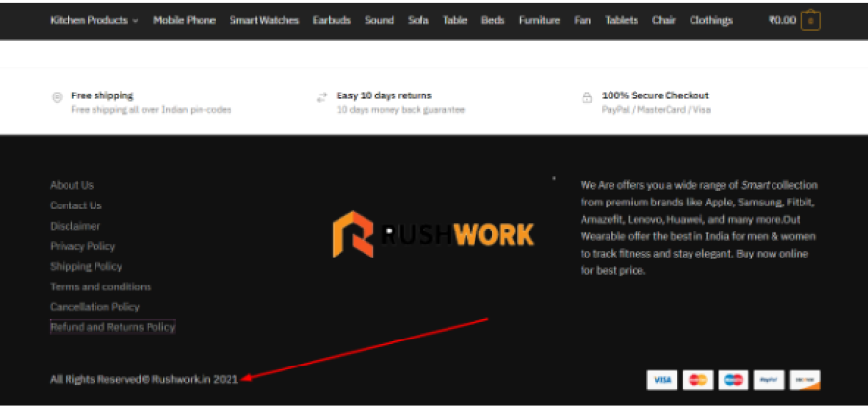Open the Mobile Phone category

point(184,20)
